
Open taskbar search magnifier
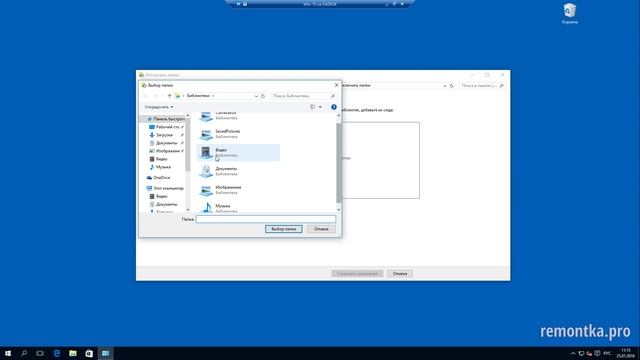click(24, 353)
